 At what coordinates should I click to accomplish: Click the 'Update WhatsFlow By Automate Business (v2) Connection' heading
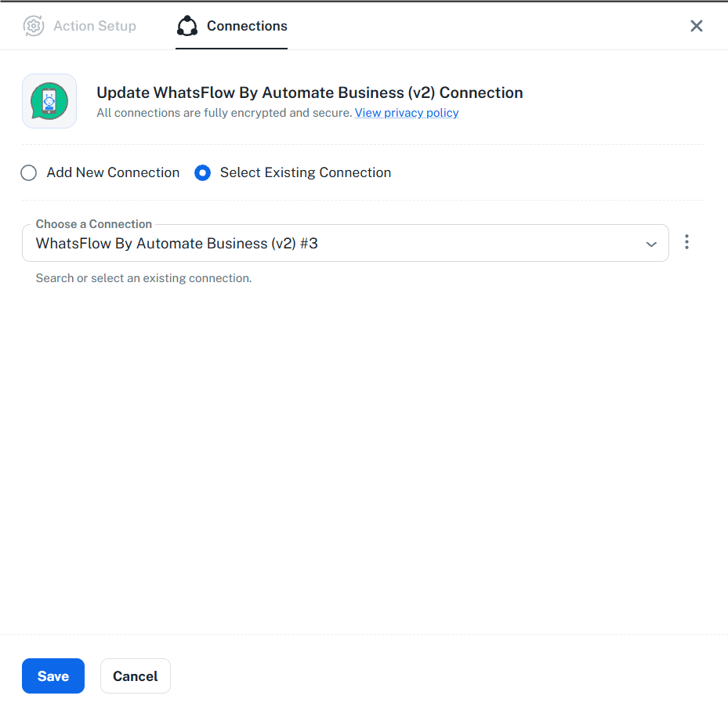310,92
